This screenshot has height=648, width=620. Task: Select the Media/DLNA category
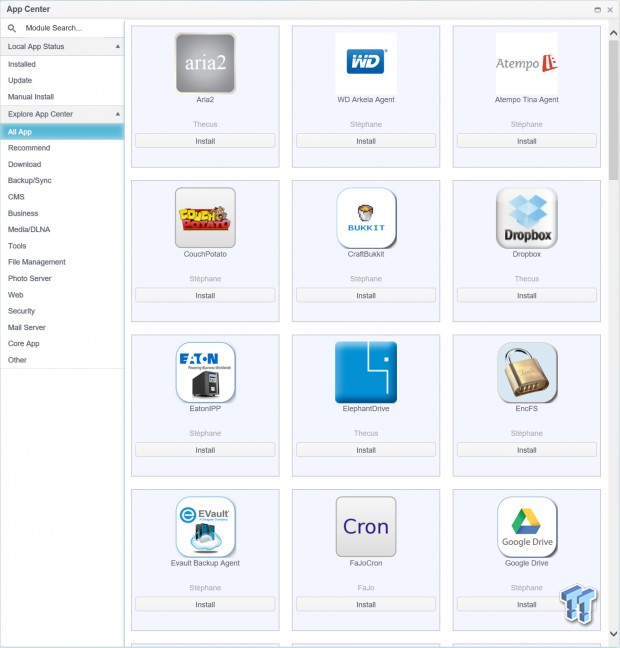[29, 229]
